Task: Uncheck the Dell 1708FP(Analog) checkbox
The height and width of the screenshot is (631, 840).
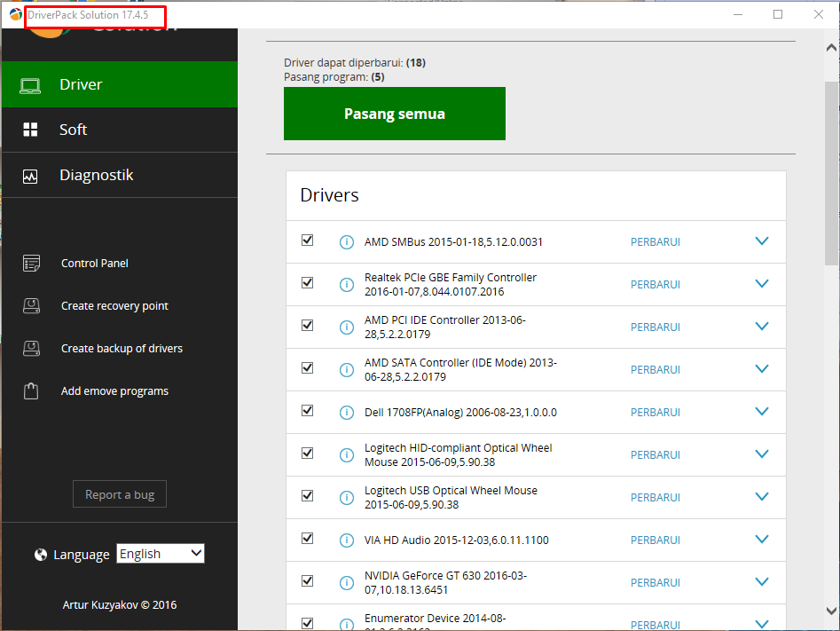Action: [308, 411]
